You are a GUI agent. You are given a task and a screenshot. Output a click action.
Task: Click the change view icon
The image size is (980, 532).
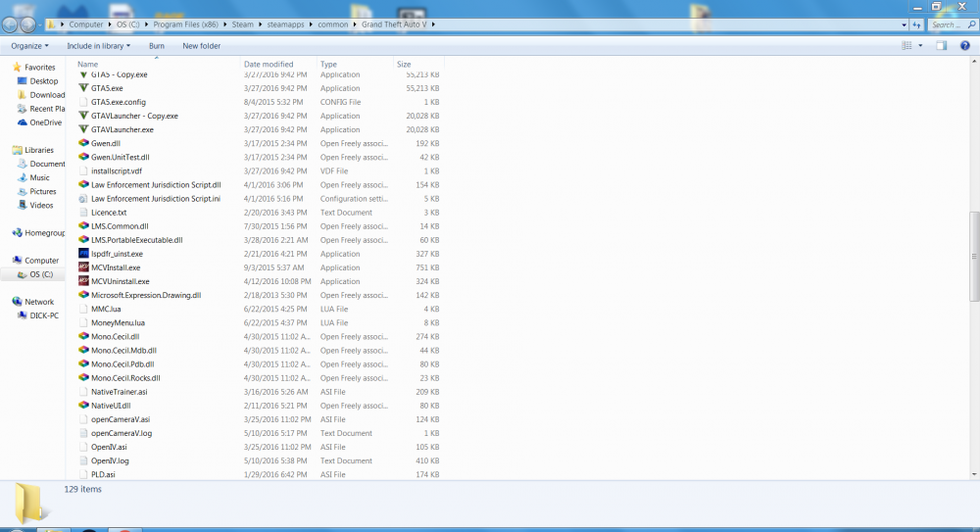point(906,46)
